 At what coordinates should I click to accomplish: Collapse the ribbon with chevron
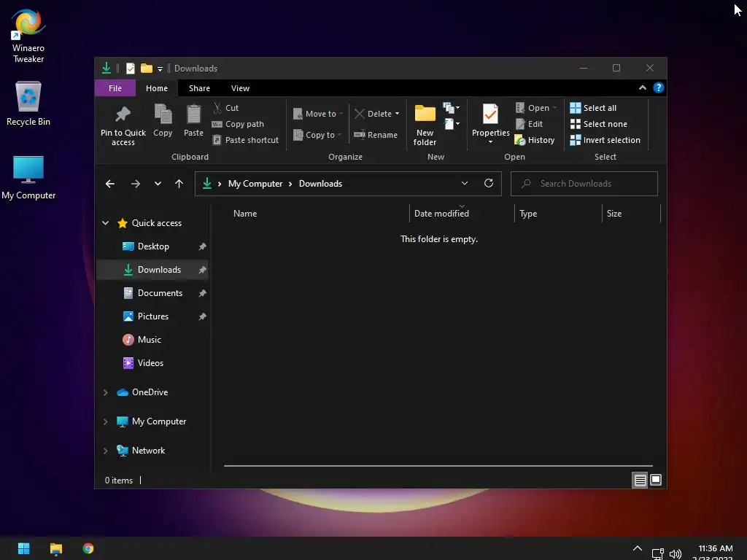pyautogui.click(x=642, y=87)
